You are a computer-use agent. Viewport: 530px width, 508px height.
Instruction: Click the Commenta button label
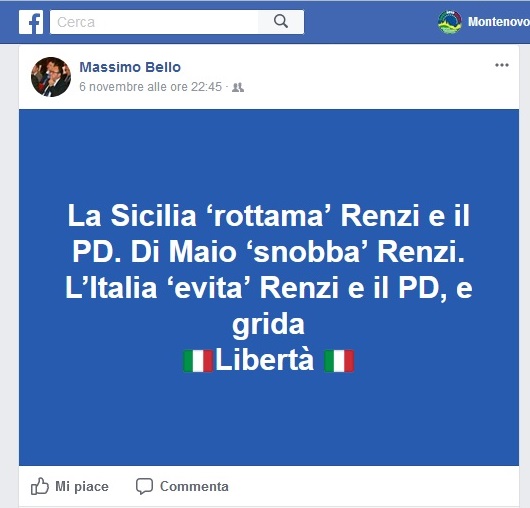point(194,487)
